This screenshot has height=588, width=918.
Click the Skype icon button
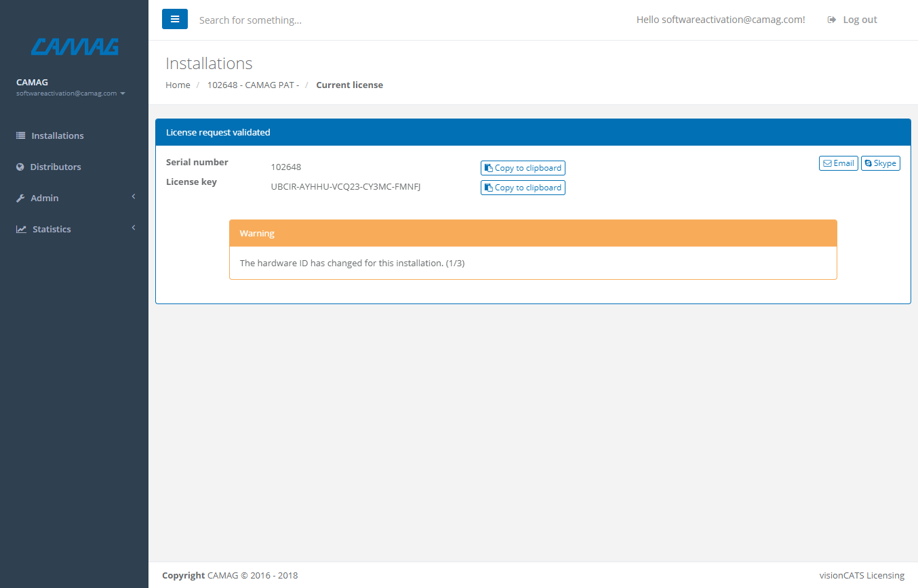tap(870, 163)
